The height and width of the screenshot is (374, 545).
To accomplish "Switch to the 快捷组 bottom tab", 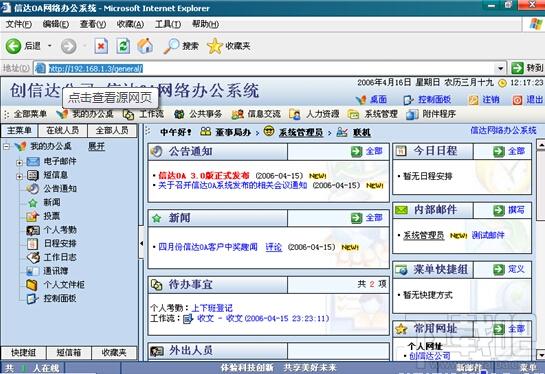I will tap(23, 353).
